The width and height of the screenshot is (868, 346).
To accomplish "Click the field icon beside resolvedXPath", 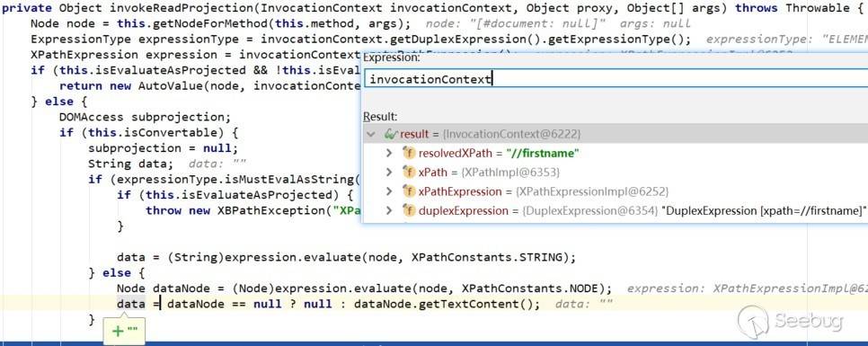I will click(409, 154).
